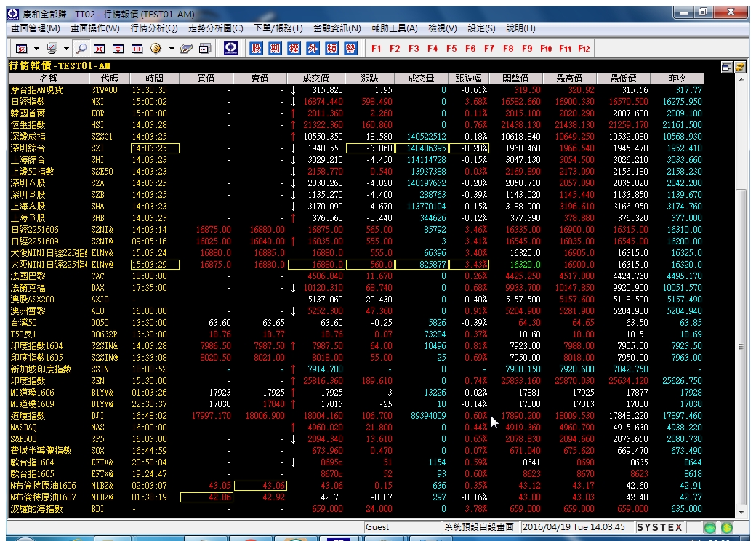This screenshot has width=756, height=541.
Task: Click the right green status indicator in status bar
Action: 727,527
